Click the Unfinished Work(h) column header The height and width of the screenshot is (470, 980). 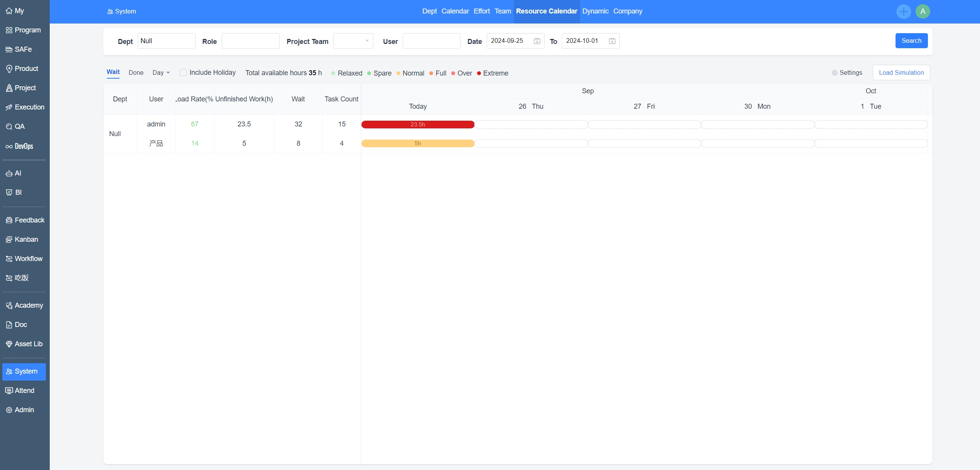point(244,99)
